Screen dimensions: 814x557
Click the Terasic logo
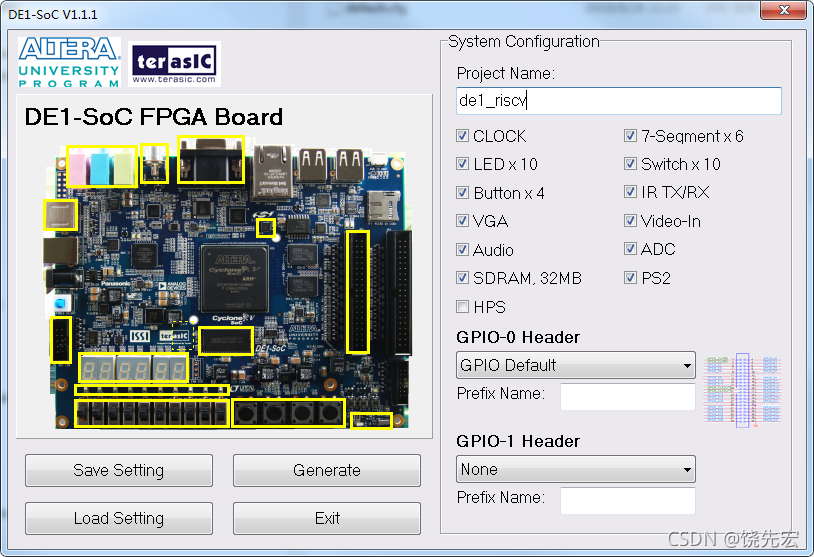174,64
